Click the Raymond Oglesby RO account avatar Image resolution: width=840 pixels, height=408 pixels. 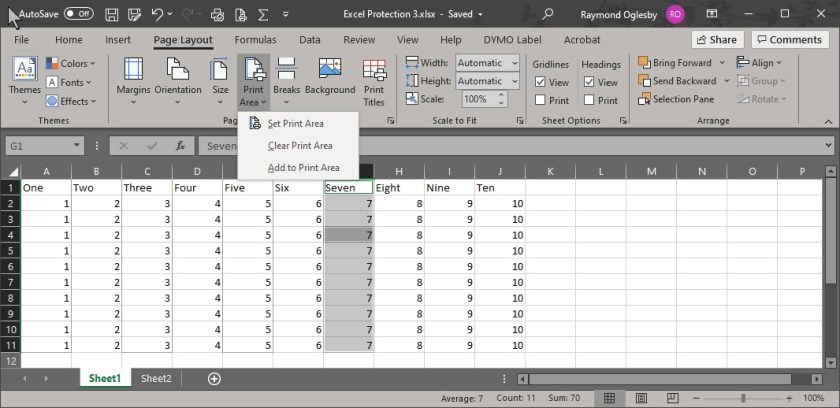[x=676, y=14]
